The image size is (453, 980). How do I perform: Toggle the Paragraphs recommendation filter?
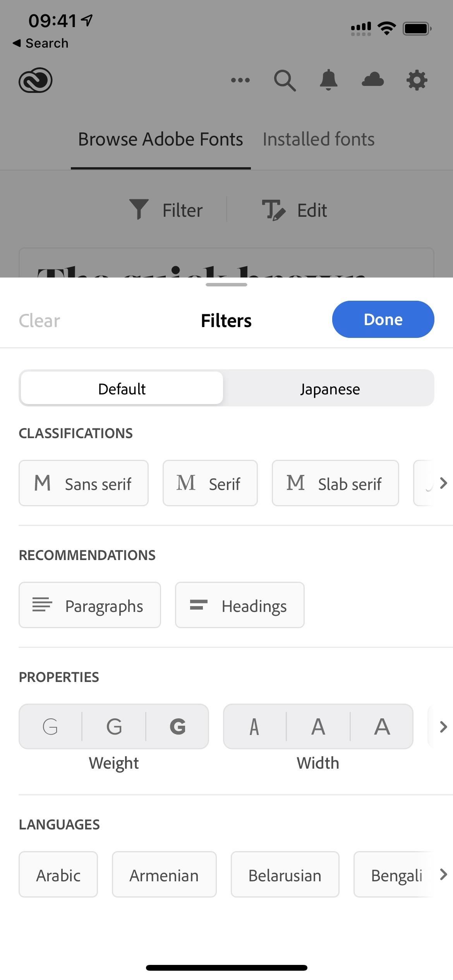click(x=90, y=605)
